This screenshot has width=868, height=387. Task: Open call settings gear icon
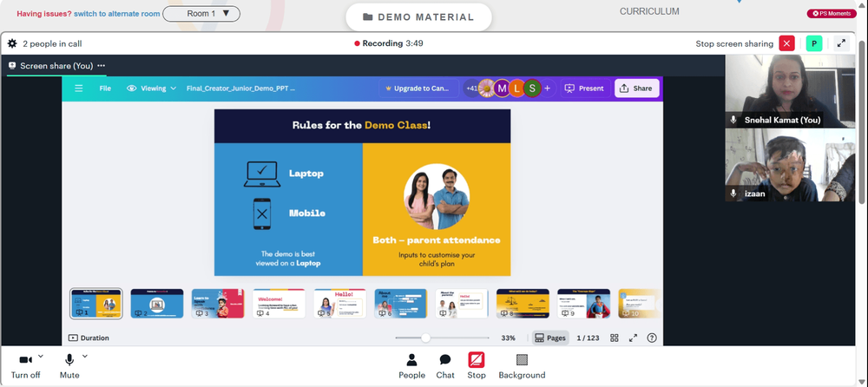coord(12,43)
